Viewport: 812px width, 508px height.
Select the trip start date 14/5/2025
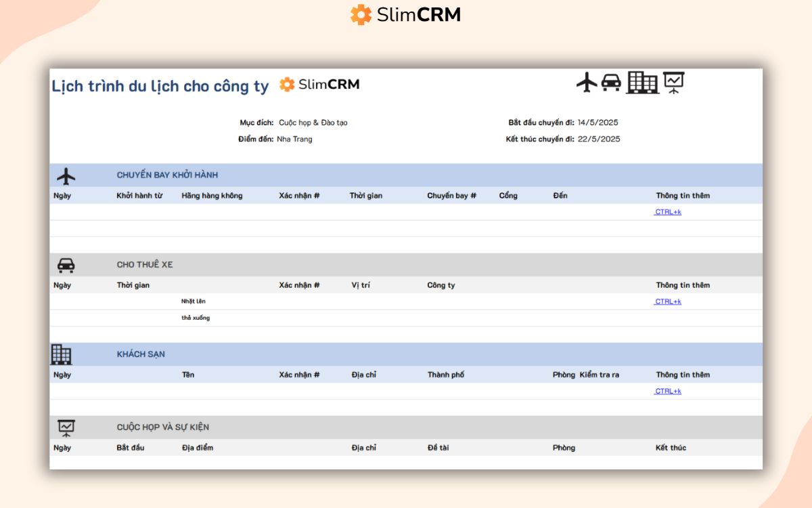tap(597, 123)
